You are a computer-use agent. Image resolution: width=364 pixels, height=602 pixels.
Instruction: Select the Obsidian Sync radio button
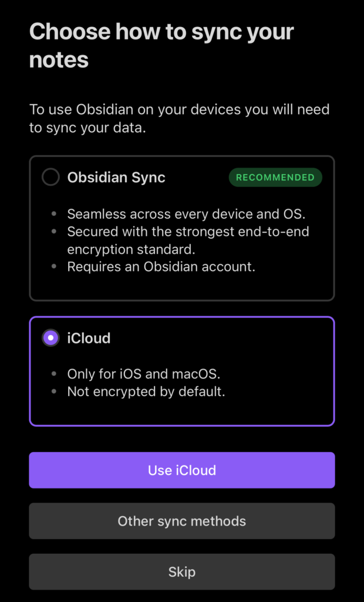[51, 177]
